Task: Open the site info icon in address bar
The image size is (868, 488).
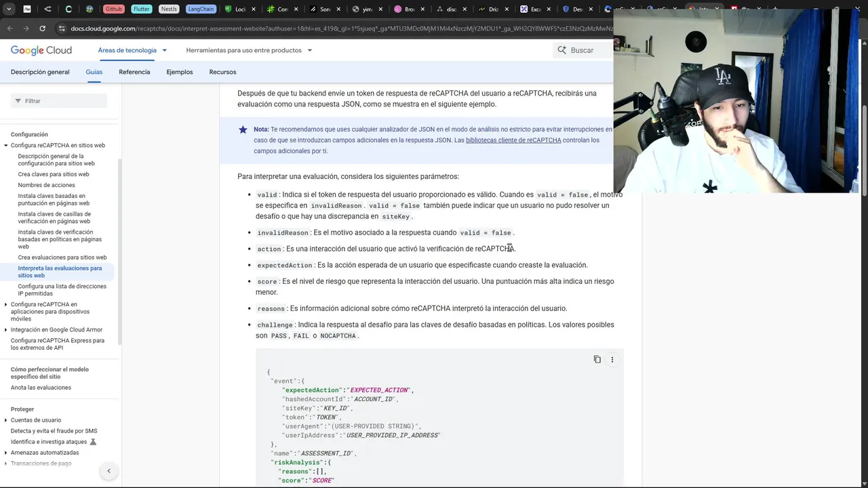Action: [x=62, y=28]
